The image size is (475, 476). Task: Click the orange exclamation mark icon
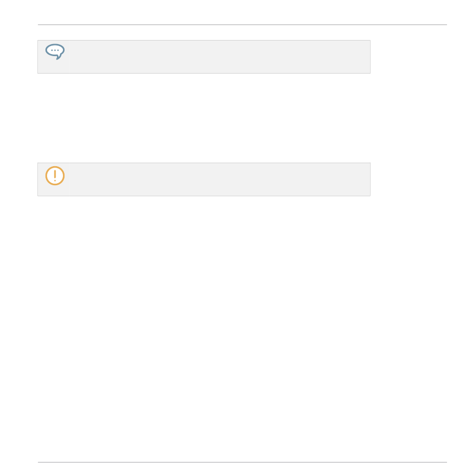point(55,176)
